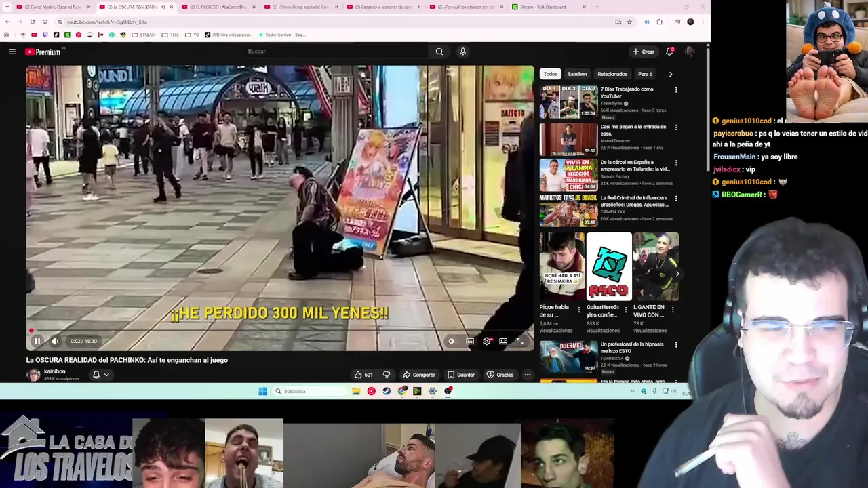Open more actions menu beside Gracias

(x=528, y=375)
